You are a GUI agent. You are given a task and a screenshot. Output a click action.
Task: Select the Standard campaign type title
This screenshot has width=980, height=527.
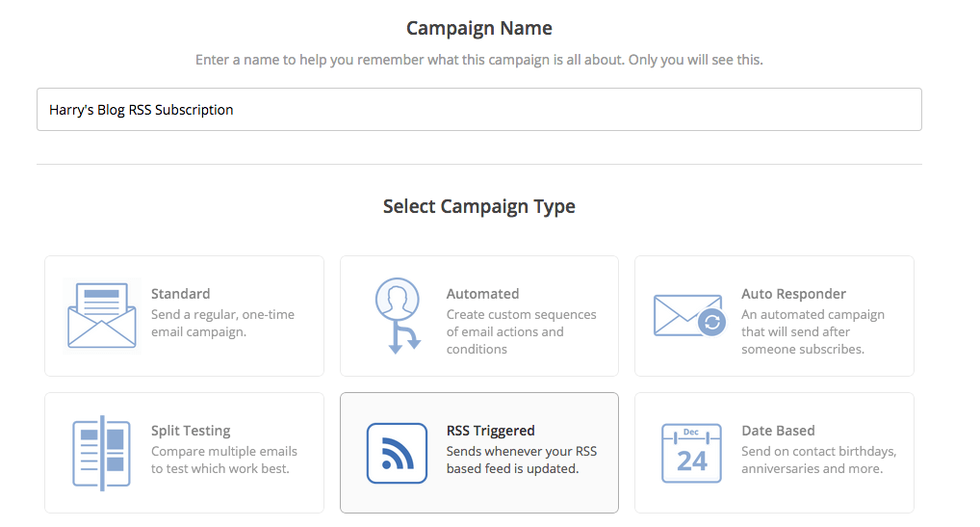(181, 294)
